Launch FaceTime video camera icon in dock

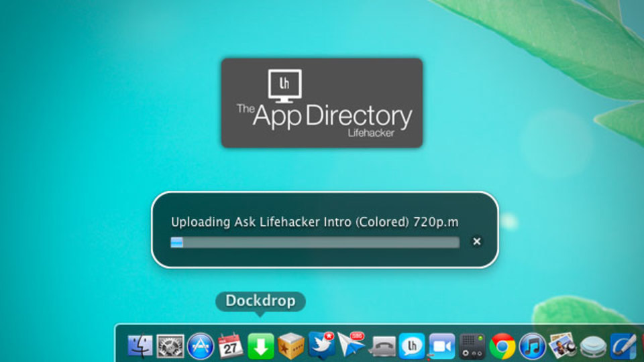pos(442,347)
